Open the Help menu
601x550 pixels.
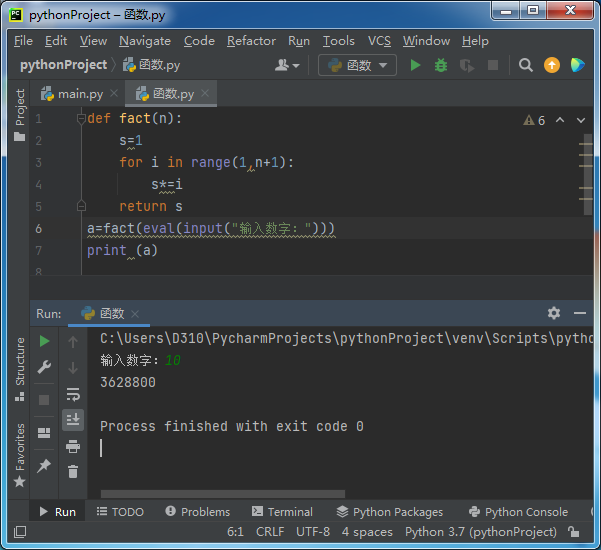pyautogui.click(x=475, y=41)
